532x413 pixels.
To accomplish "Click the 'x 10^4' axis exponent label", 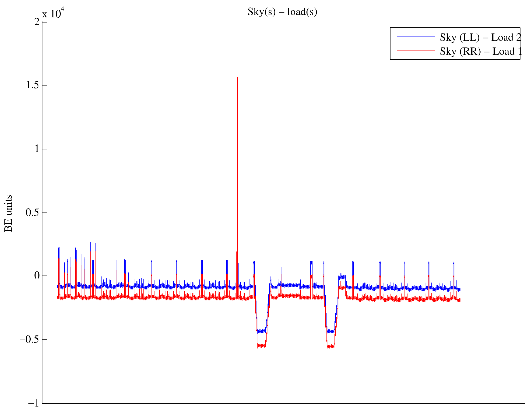I will coord(53,13).
